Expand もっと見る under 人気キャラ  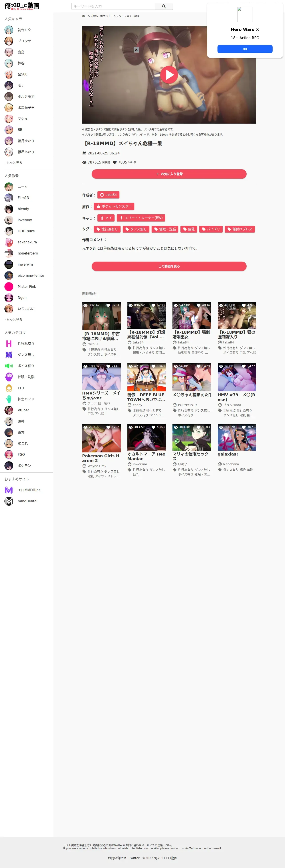click(14, 163)
